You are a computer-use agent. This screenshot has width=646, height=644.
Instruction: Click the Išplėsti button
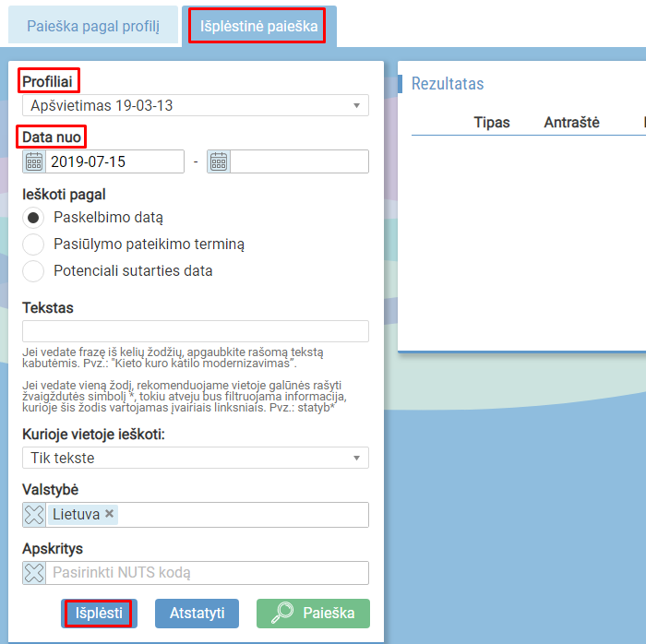click(98, 614)
